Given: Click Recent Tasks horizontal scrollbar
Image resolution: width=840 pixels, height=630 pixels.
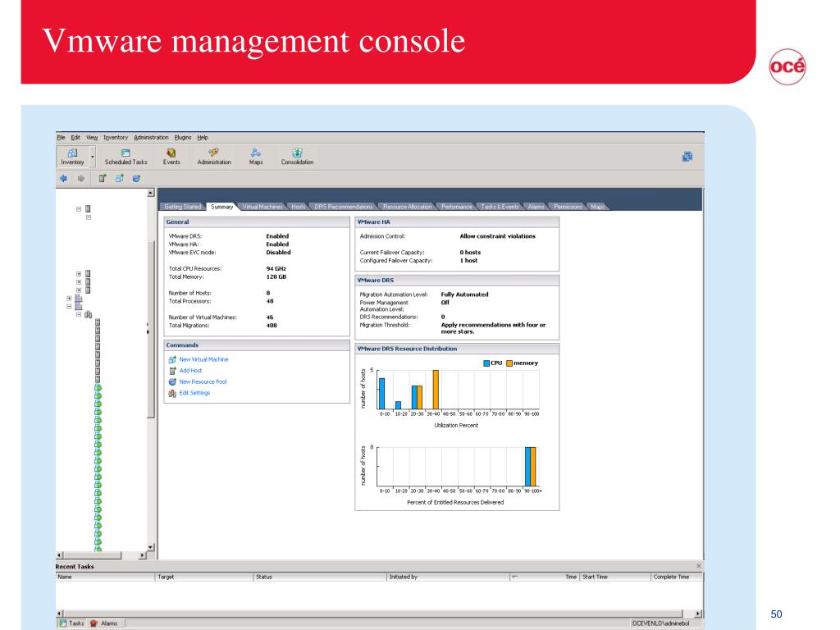Looking at the screenshot, I should [x=372, y=614].
